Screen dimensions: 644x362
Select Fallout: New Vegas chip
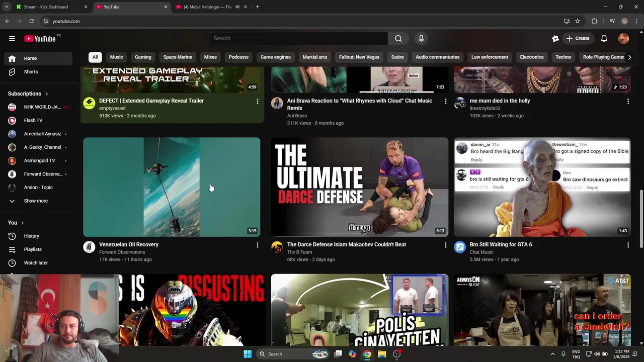(x=359, y=57)
